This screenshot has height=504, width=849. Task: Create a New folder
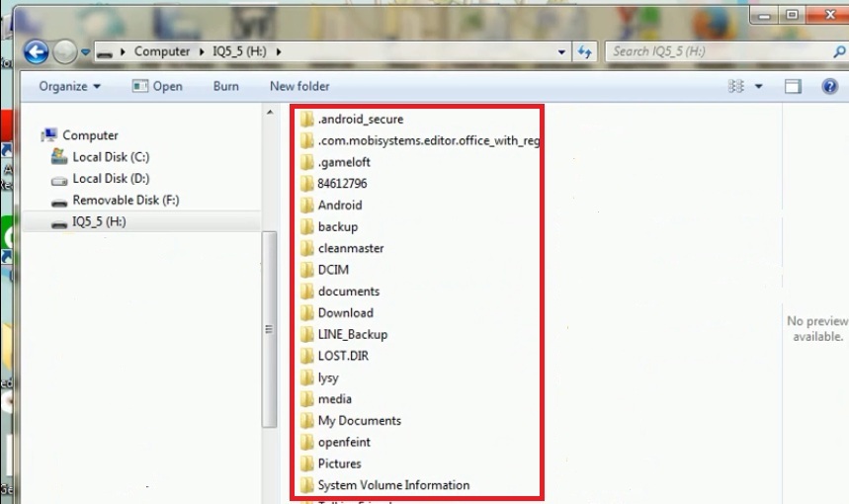point(299,86)
